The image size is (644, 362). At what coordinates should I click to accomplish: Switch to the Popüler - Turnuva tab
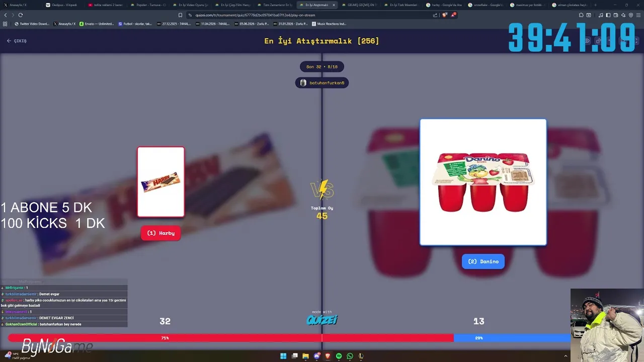click(147, 5)
